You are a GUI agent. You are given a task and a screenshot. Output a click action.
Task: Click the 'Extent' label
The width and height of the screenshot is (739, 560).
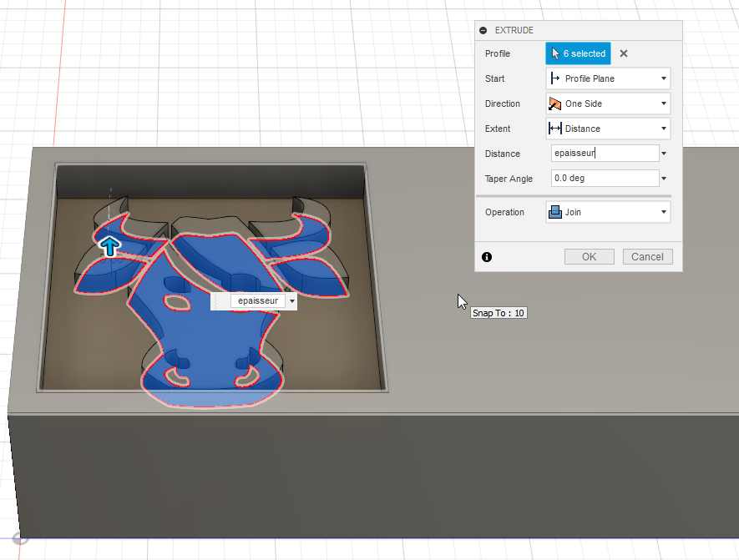coord(497,129)
